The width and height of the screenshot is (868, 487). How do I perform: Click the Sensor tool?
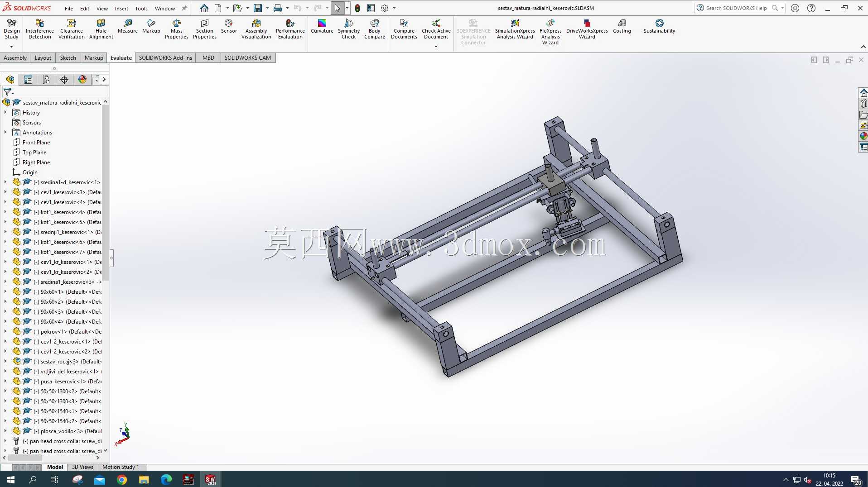(x=229, y=26)
